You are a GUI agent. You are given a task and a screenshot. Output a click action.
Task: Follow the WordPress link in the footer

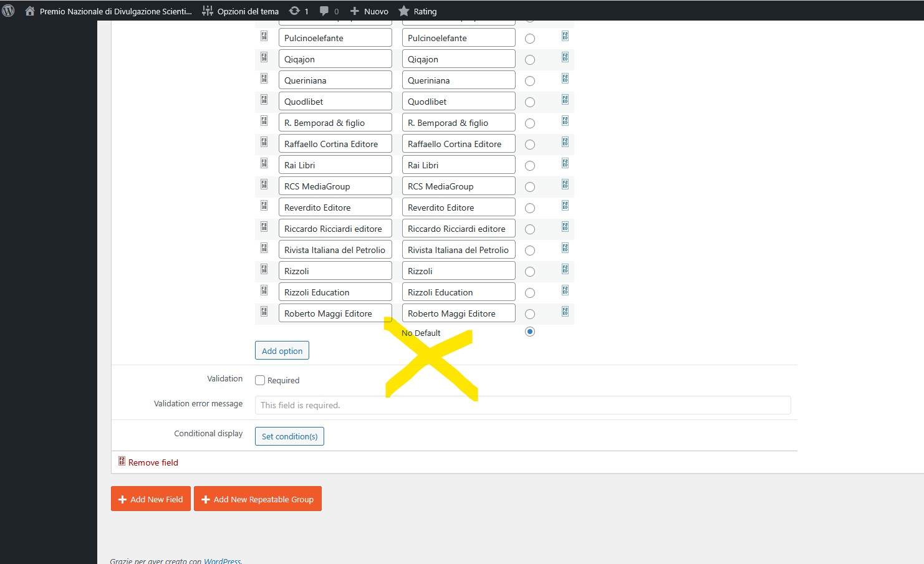tap(222, 561)
